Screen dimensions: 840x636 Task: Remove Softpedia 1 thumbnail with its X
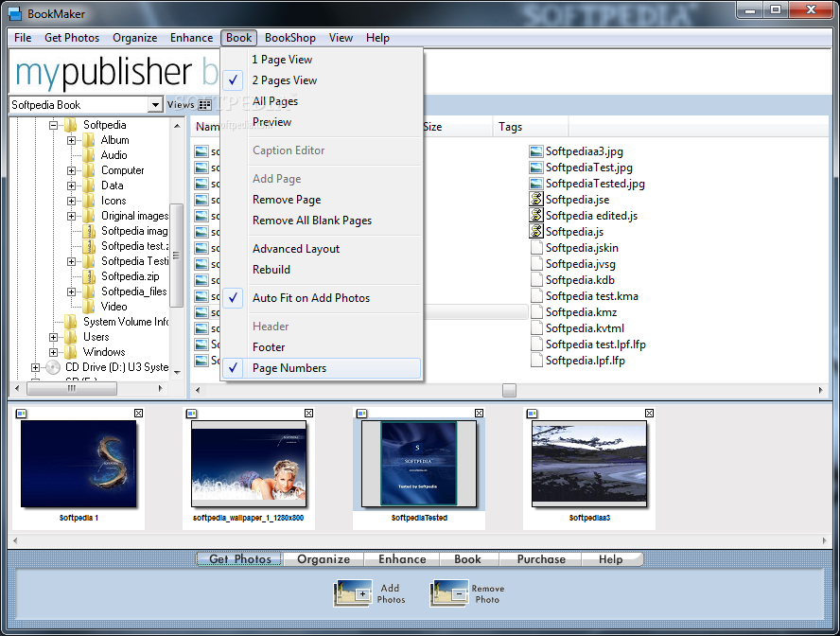138,413
